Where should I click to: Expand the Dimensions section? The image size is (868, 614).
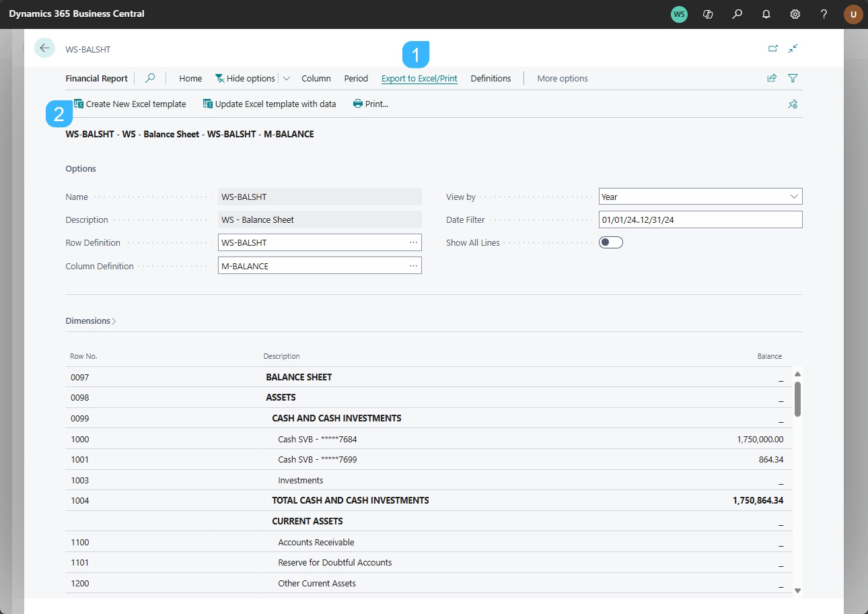[x=91, y=320]
